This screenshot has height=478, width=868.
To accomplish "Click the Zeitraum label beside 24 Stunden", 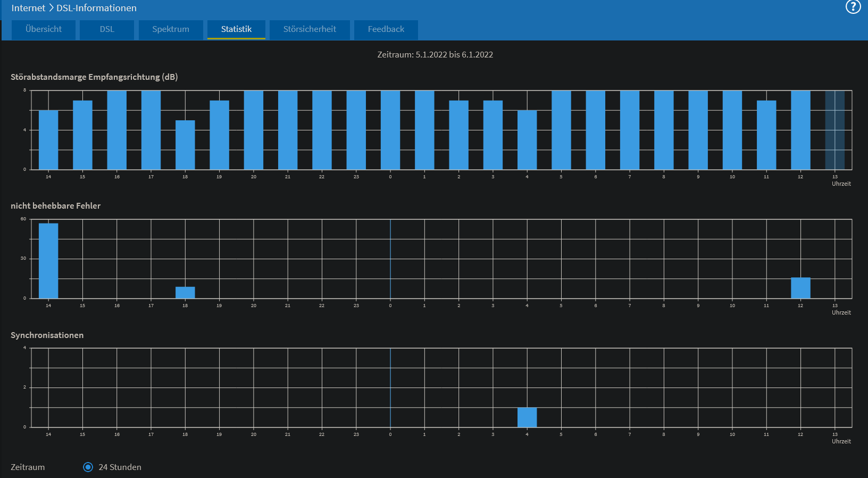I will [28, 467].
